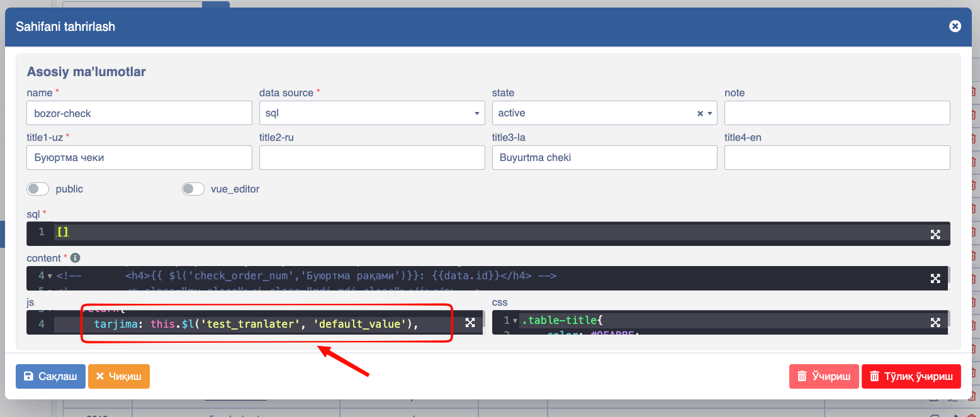Toggle the vue_editor switch
Image resolution: width=980 pixels, height=417 pixels.
pos(193,189)
